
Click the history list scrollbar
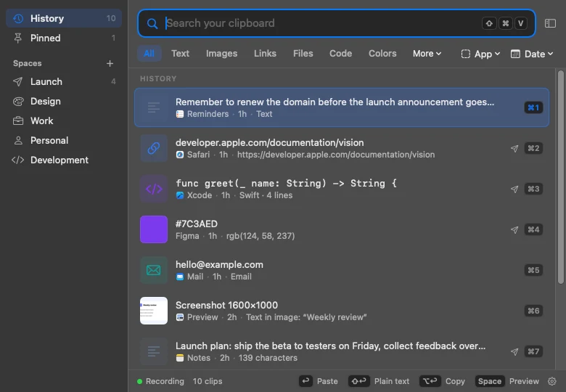coord(560,177)
